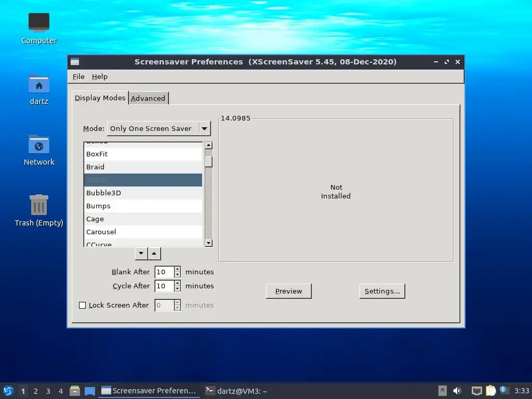Decrease Cycle After minutes
This screenshot has width=532, height=399.
[178, 289]
